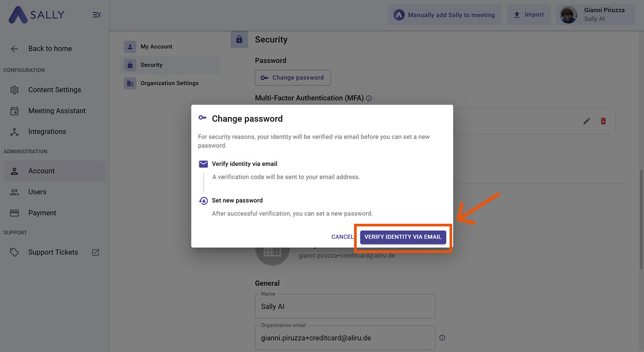Switch to the Organization Settings tab
The height and width of the screenshot is (352, 644).
click(x=169, y=83)
